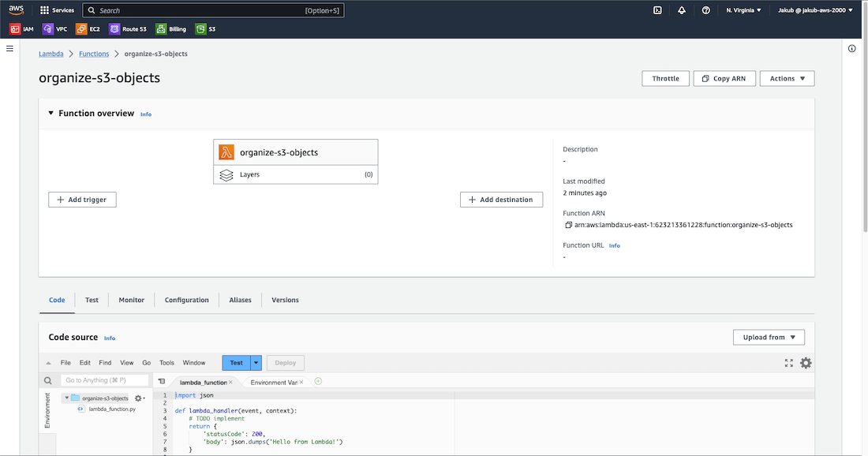
Task: Go to Functions breadcrumb link
Action: (x=94, y=54)
